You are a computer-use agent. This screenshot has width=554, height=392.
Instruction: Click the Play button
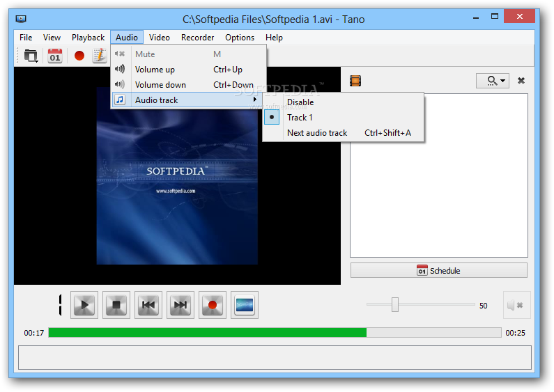click(84, 305)
